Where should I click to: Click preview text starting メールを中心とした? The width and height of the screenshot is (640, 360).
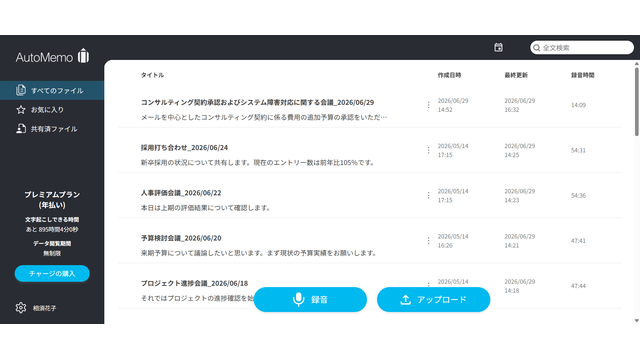pyautogui.click(x=264, y=118)
